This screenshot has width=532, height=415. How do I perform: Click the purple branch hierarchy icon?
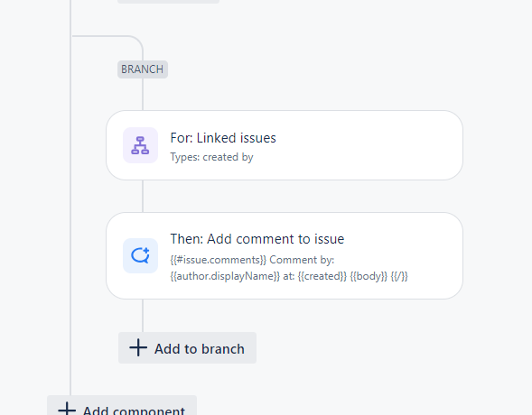[140, 145]
